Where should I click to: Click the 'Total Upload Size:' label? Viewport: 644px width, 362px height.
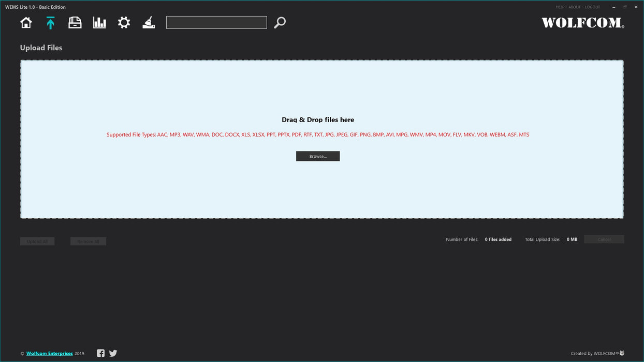click(x=543, y=239)
